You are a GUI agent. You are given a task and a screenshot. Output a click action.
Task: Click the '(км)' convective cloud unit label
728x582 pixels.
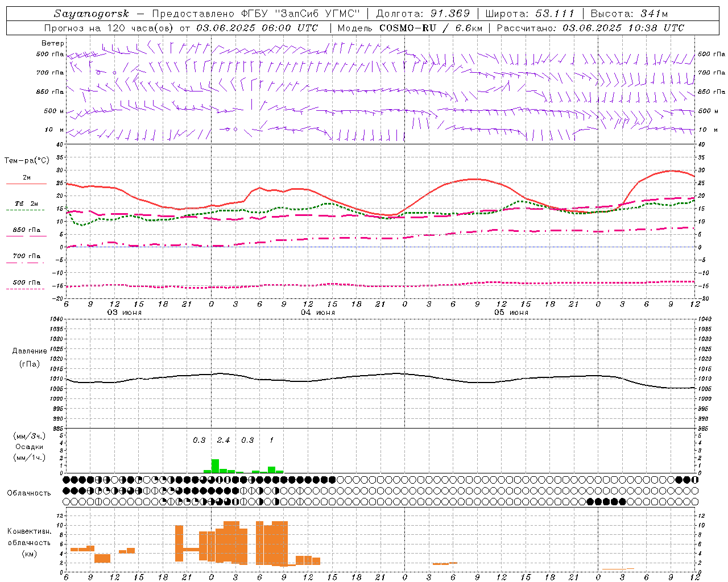(x=29, y=554)
